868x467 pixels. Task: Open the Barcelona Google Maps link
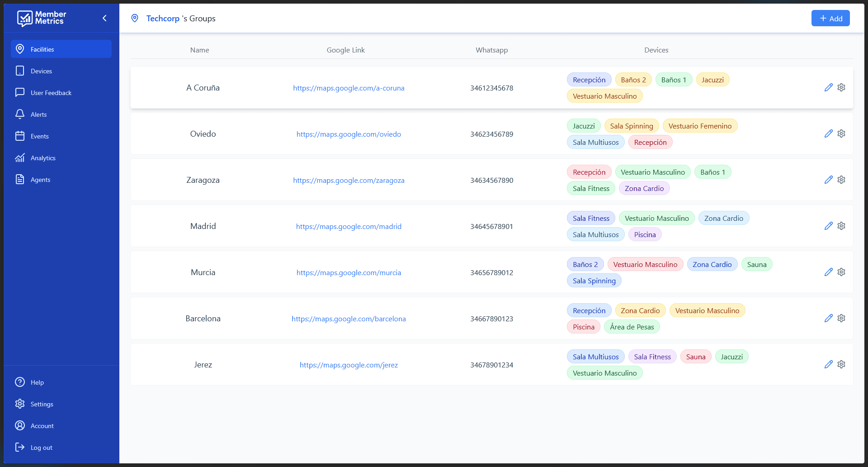[x=349, y=319]
